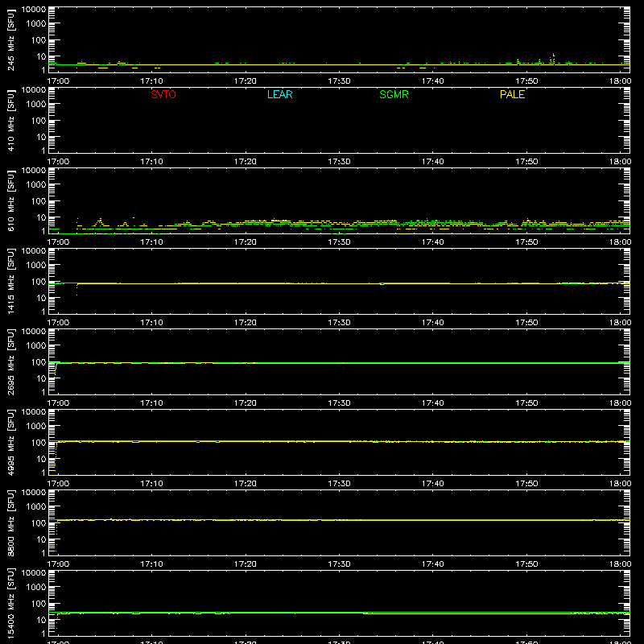Click the 100 y-axis value on 2695 MHz plot
This screenshot has width=644, height=644.
click(39, 362)
